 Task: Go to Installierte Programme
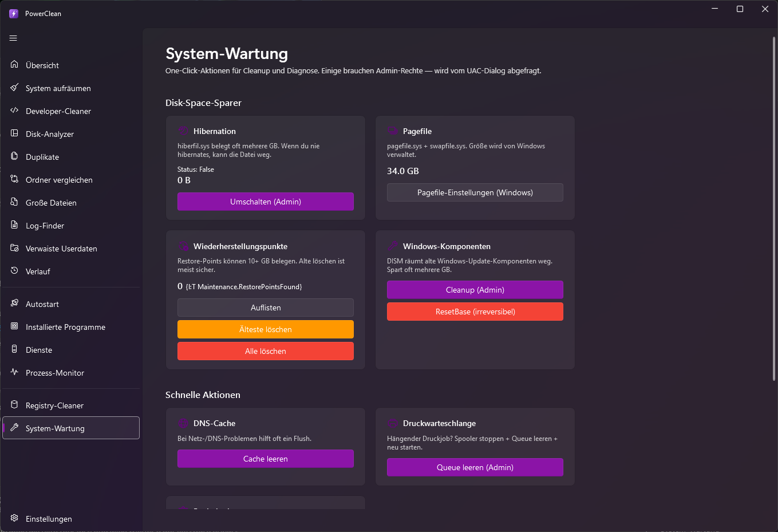click(x=71, y=327)
